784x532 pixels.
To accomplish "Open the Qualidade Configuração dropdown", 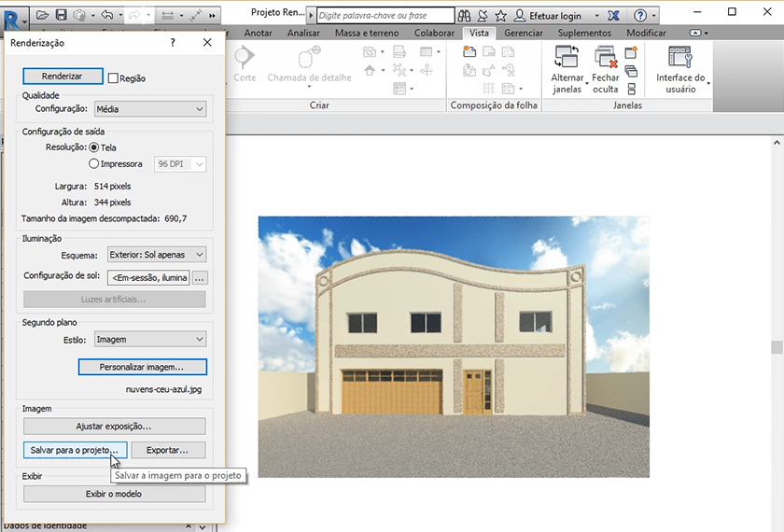I will 149,109.
